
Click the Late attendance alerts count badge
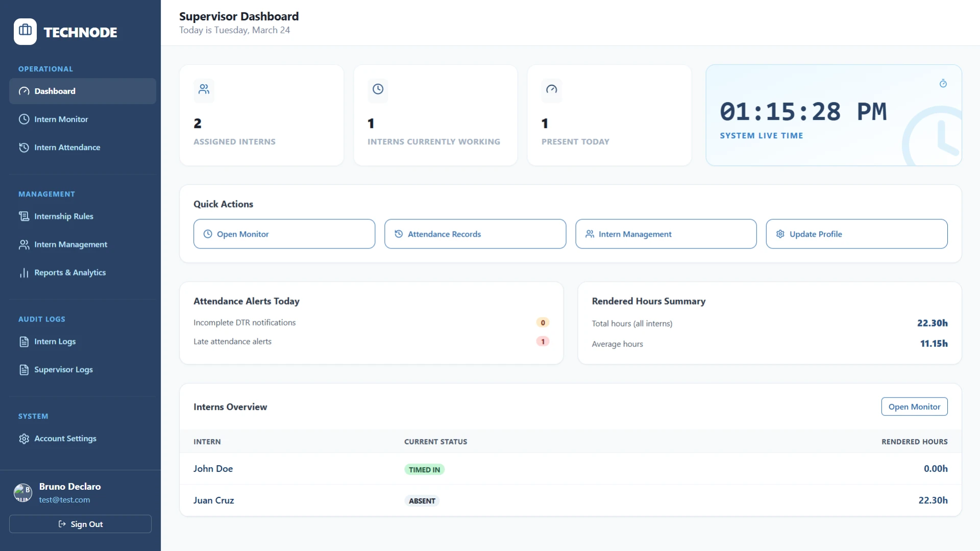(543, 341)
